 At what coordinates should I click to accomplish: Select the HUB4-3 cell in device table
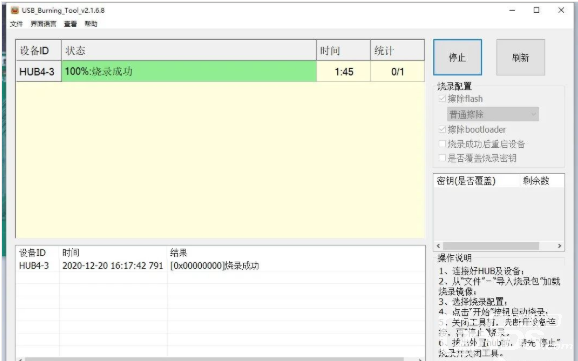[x=38, y=71]
